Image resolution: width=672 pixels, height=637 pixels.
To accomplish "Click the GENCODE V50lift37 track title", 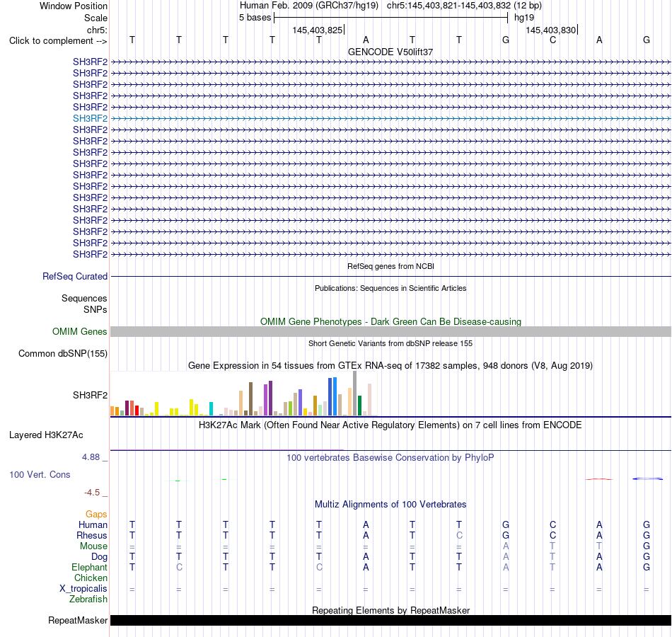I will pos(390,52).
